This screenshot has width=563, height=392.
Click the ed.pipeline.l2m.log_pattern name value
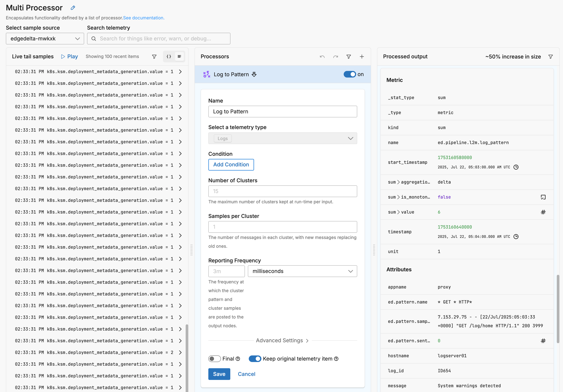tap(473, 143)
